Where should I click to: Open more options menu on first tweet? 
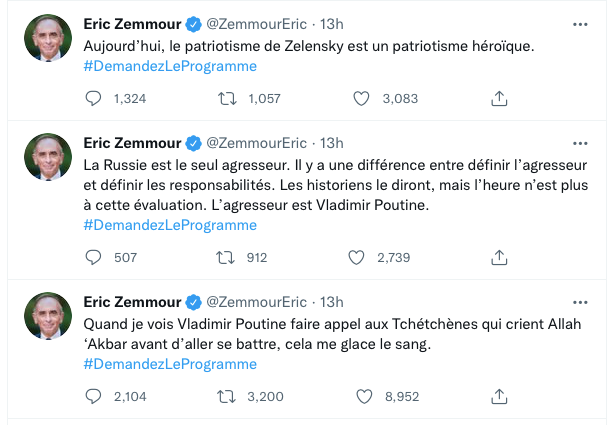point(580,24)
